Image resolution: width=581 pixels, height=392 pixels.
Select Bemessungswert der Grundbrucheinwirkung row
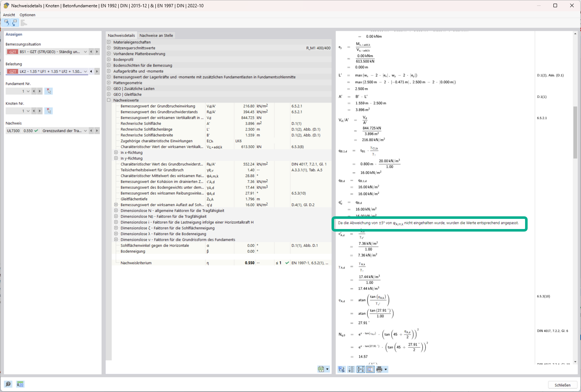click(222, 106)
